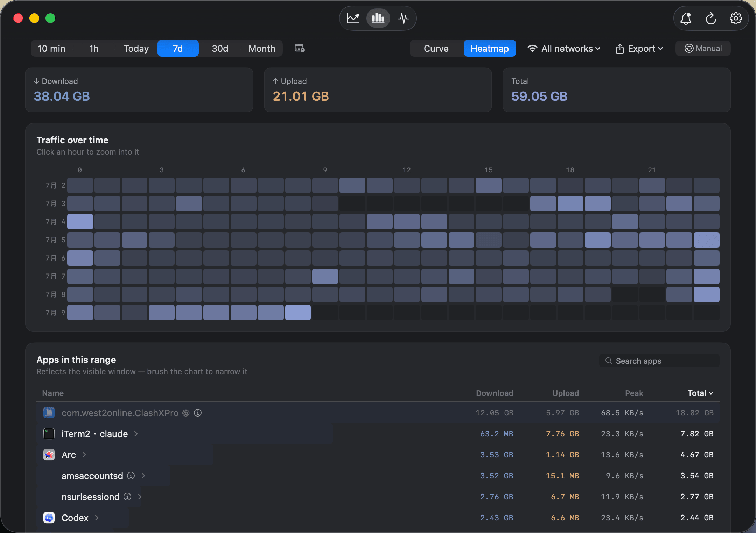Expand the amsaccountsd row chevron
The height and width of the screenshot is (533, 756).
point(143,476)
